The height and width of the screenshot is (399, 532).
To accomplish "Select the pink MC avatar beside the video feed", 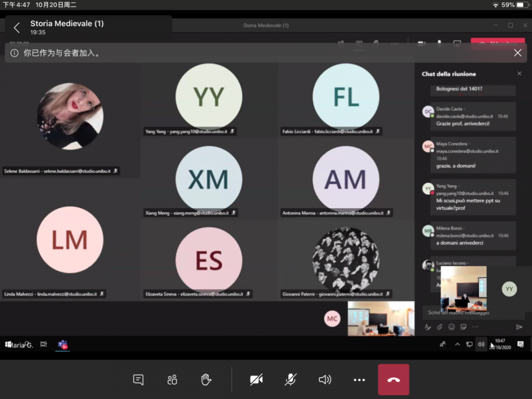I will coord(332,319).
